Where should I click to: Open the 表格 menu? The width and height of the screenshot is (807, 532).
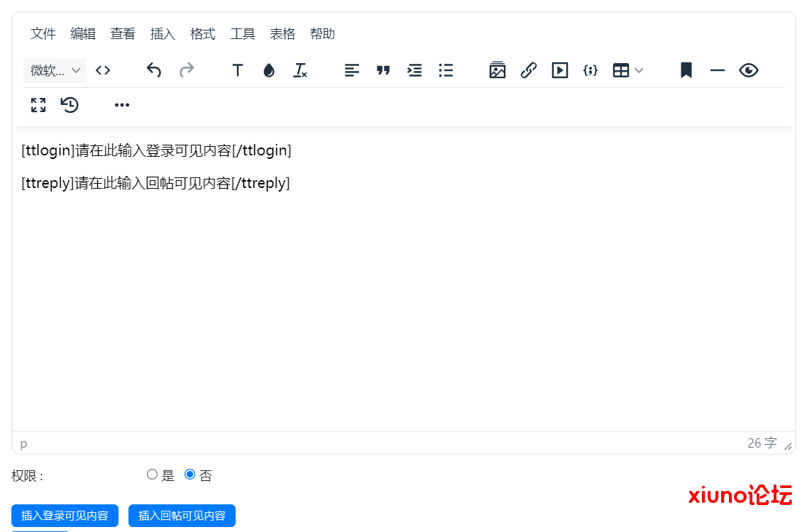pyautogui.click(x=282, y=34)
